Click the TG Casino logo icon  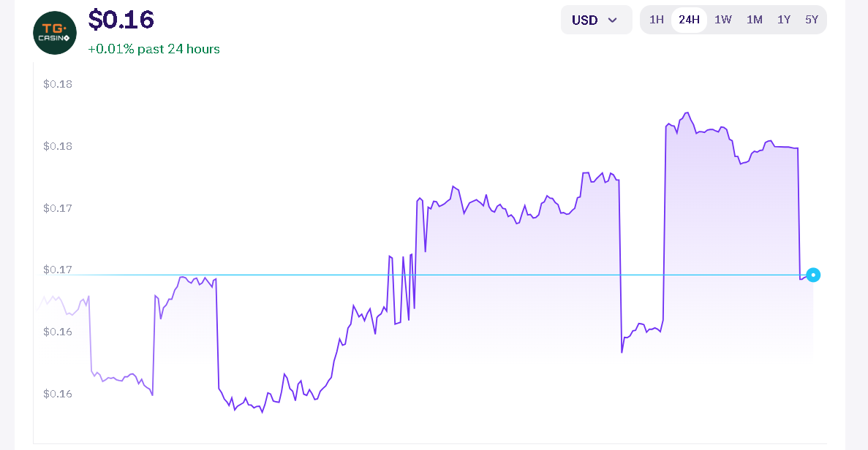(55, 33)
